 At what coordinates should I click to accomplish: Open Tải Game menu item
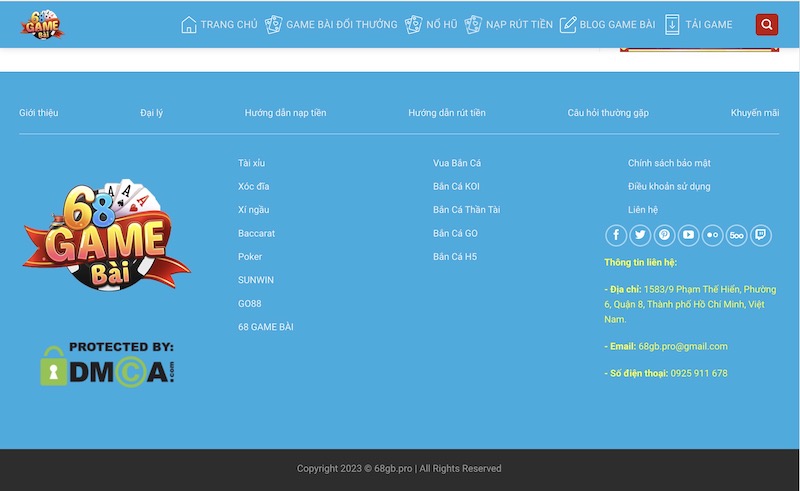tap(709, 24)
